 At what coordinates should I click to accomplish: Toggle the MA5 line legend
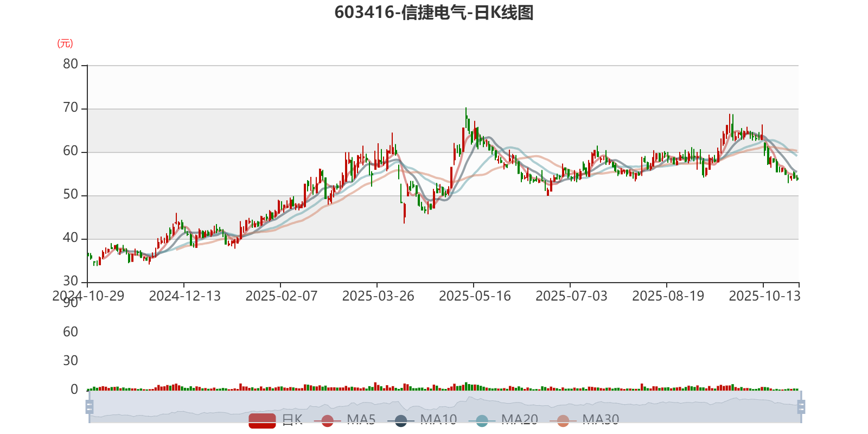click(344, 420)
